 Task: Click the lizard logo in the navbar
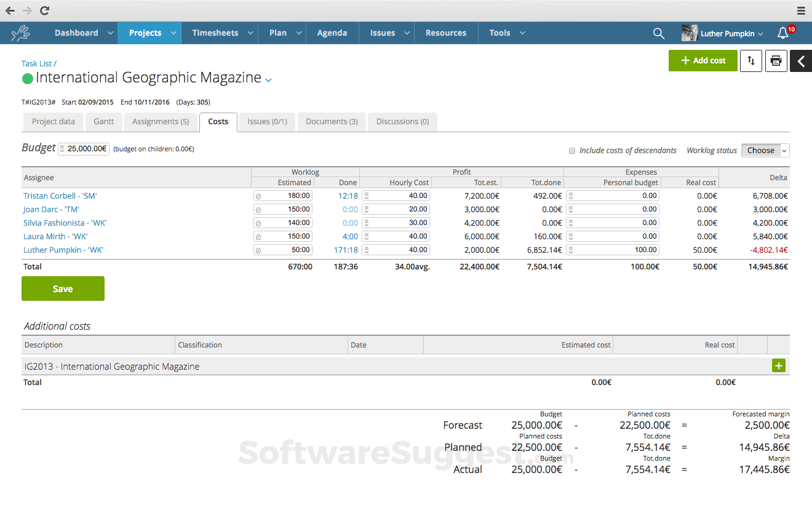(20, 33)
